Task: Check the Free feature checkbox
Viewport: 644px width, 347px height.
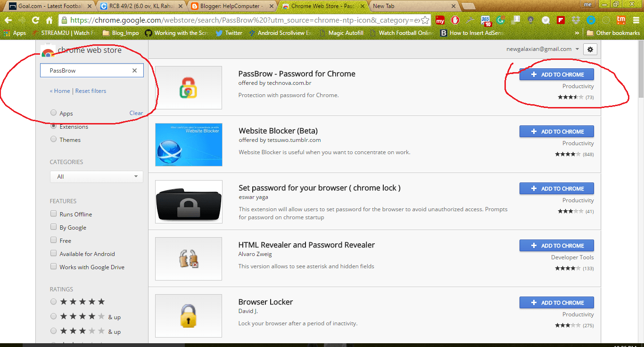Action: (x=53, y=240)
